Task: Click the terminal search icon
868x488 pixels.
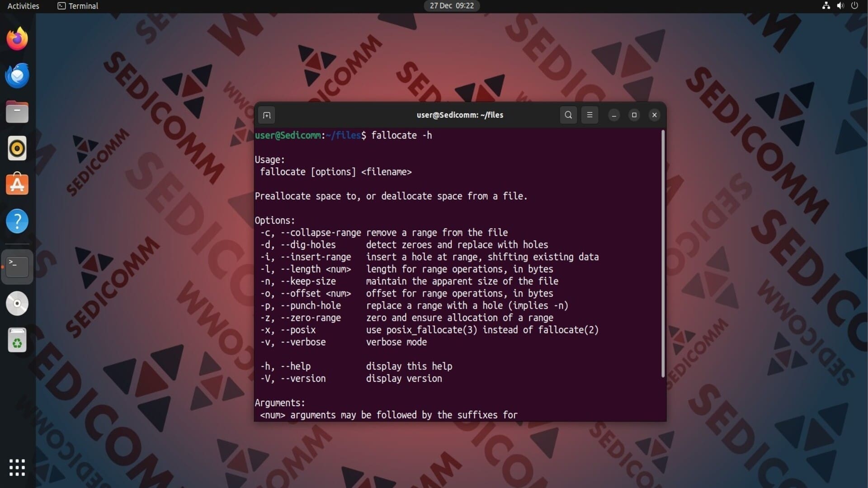Action: point(568,115)
